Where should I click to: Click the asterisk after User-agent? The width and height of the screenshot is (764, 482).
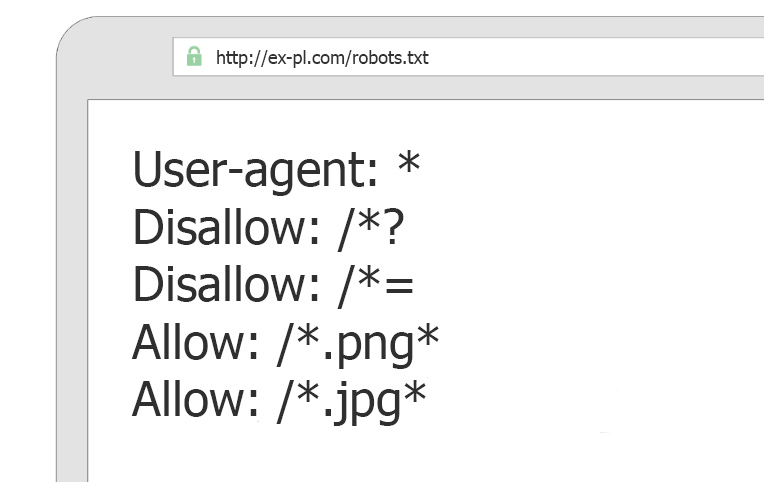(408, 162)
